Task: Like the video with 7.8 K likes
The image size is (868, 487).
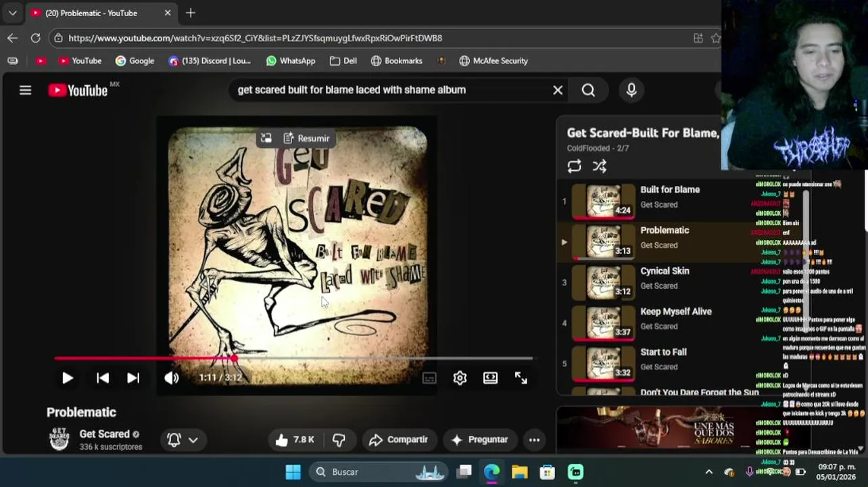Action: (295, 440)
